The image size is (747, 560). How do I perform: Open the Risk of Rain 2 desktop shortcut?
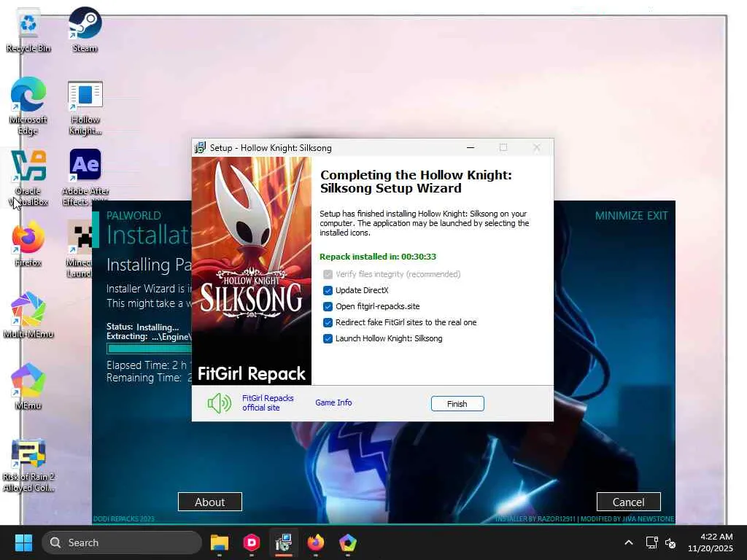(28, 465)
